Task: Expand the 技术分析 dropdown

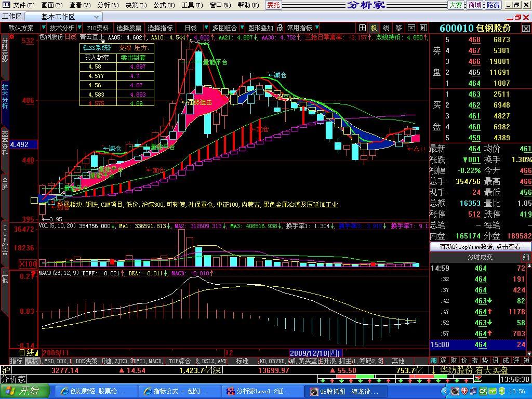Action: coord(65,28)
